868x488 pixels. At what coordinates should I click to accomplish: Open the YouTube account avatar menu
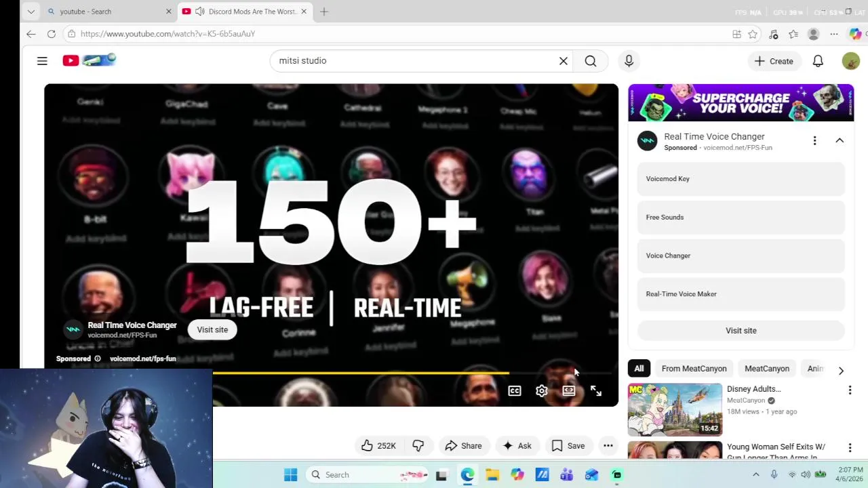click(x=850, y=61)
